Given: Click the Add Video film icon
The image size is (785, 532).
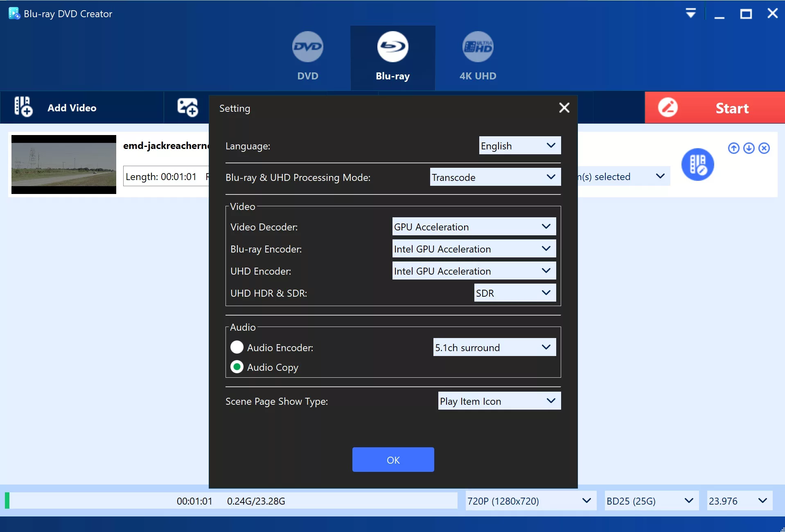Looking at the screenshot, I should click(23, 107).
